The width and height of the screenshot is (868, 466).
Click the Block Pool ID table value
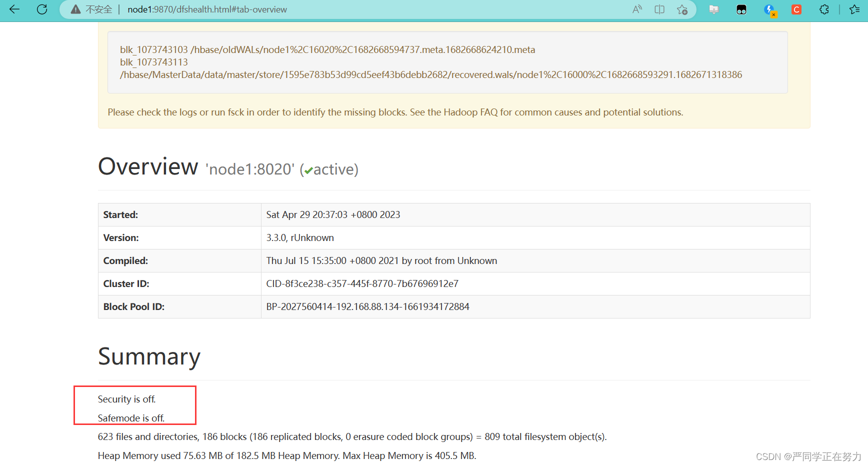367,306
